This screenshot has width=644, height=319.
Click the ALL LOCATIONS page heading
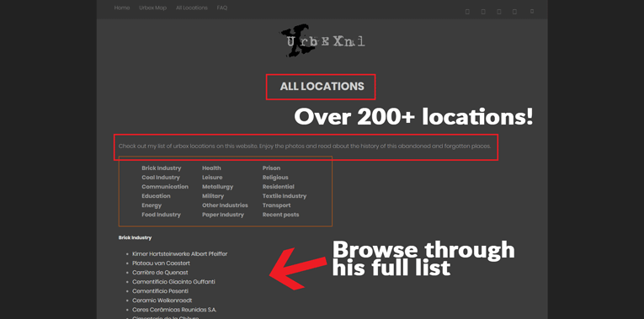(322, 87)
